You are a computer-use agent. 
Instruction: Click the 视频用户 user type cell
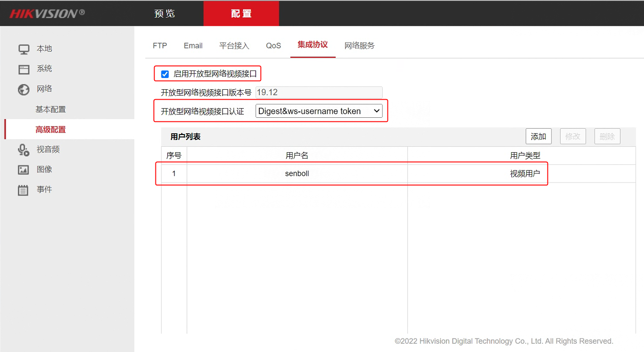point(522,174)
